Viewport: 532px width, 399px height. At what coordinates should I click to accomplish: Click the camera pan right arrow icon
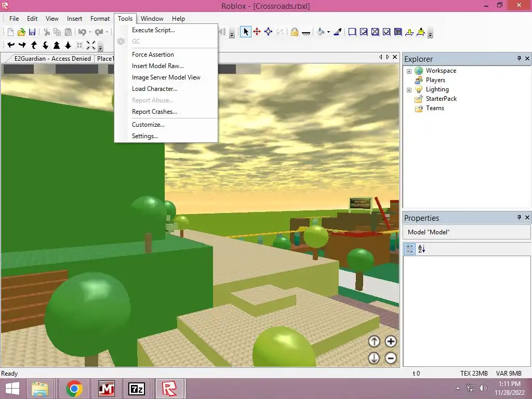tap(22, 45)
